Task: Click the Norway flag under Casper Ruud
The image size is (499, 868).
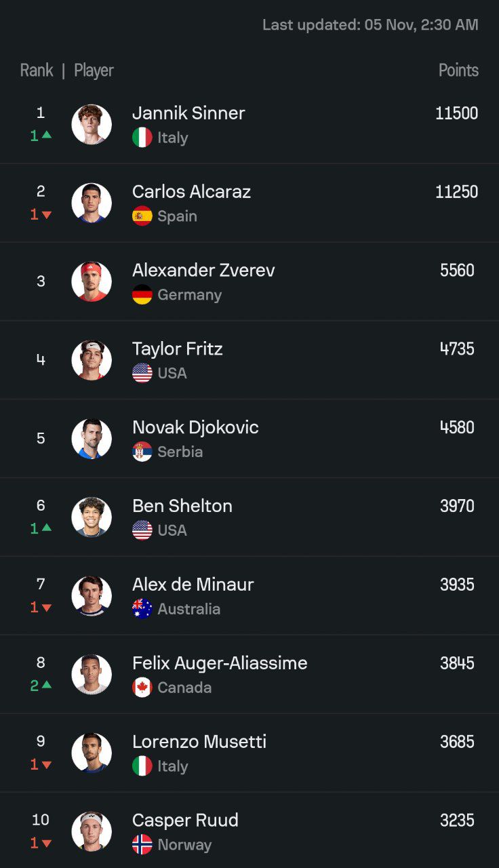Action: 142,845
